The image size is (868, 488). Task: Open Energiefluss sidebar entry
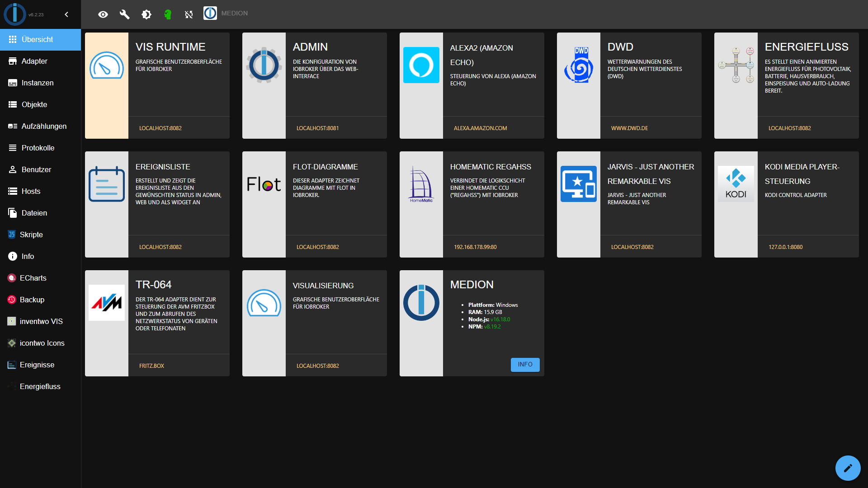pos(41,386)
